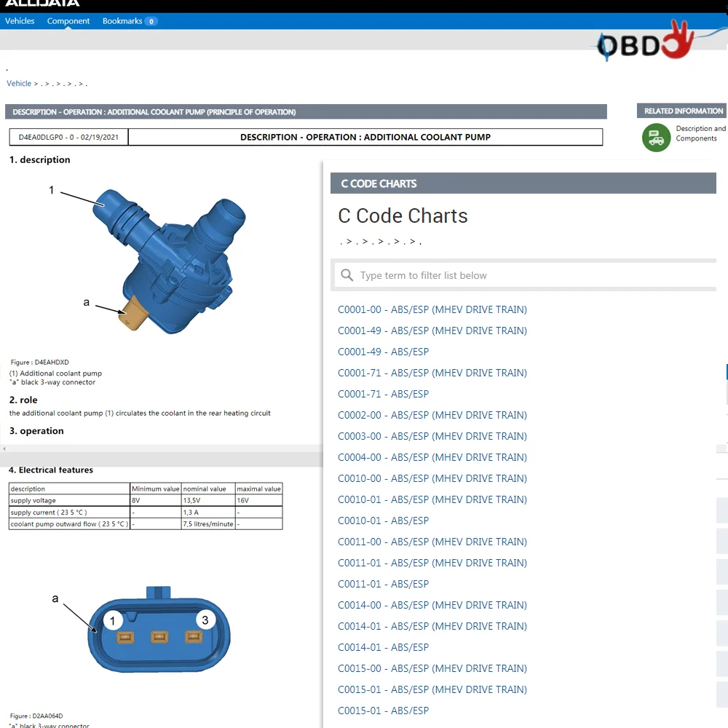728x728 pixels.
Task: Click the C CODE CHARTS panel header
Action: pos(523,183)
